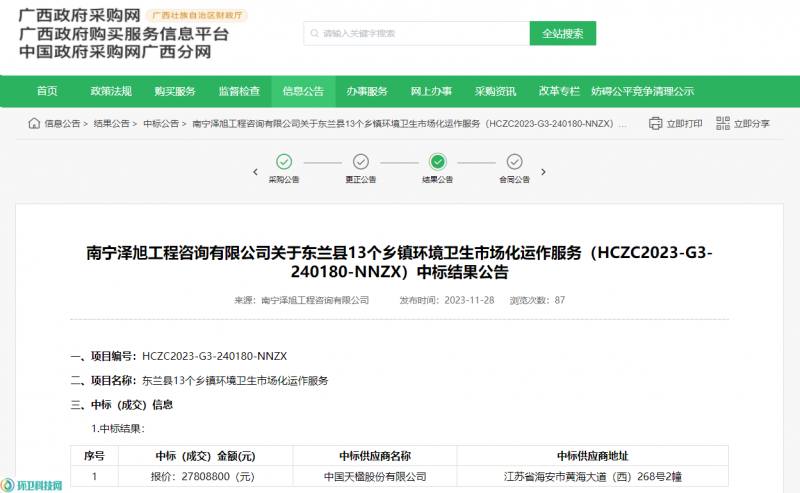This screenshot has width=800, height=493.
Task: Select the 结果公告 step circle
Action: click(438, 162)
